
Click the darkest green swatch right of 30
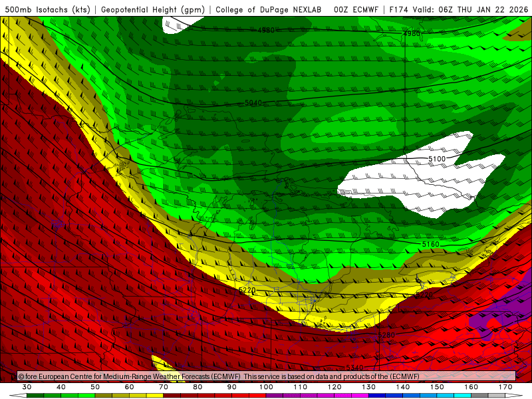[x=35, y=396]
